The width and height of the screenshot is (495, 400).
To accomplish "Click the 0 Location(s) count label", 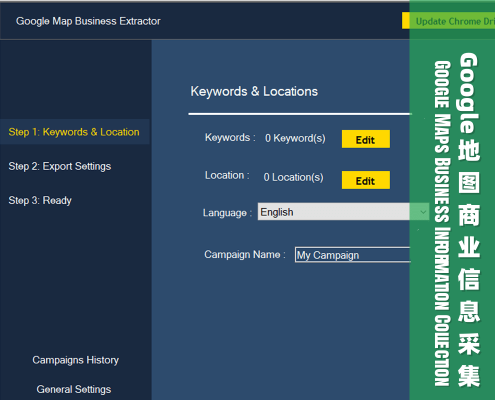I will pos(293,177).
